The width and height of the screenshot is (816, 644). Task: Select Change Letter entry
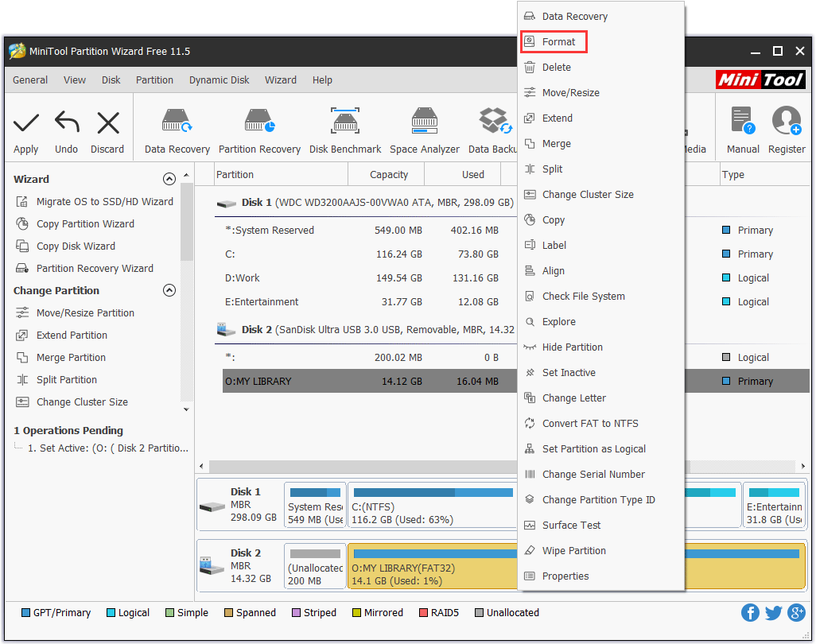point(601,398)
